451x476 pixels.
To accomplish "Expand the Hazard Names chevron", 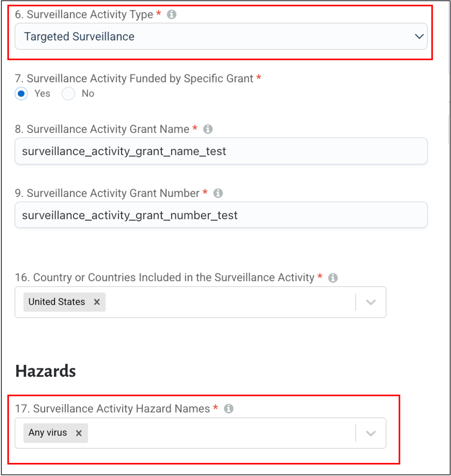I will (x=371, y=433).
